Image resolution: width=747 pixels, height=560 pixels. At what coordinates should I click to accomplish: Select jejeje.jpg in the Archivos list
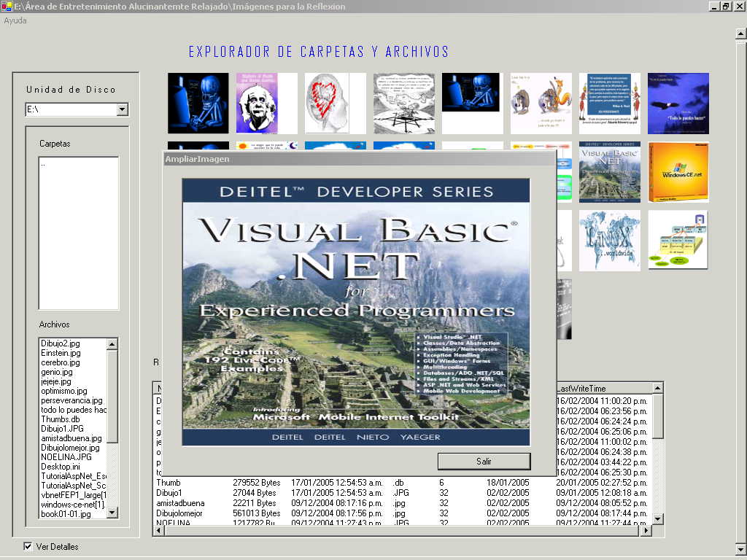[56, 381]
